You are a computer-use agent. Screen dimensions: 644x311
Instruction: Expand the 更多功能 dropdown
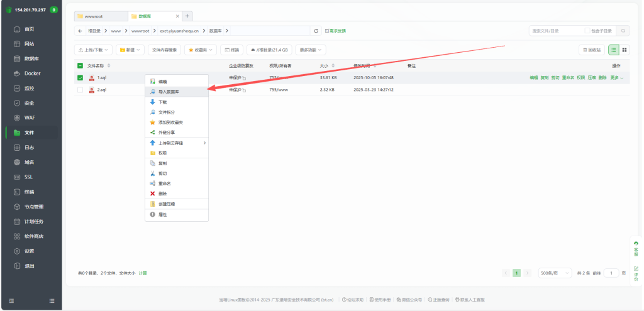(311, 50)
